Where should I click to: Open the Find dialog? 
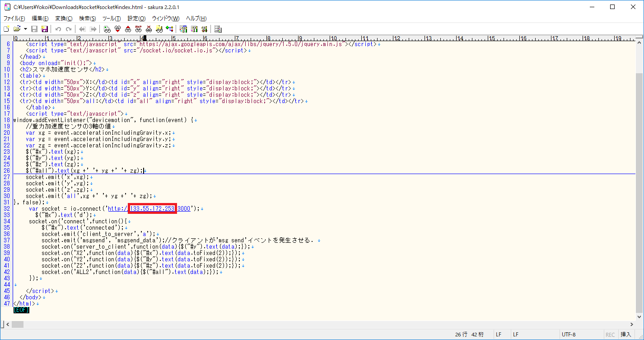(x=107, y=28)
